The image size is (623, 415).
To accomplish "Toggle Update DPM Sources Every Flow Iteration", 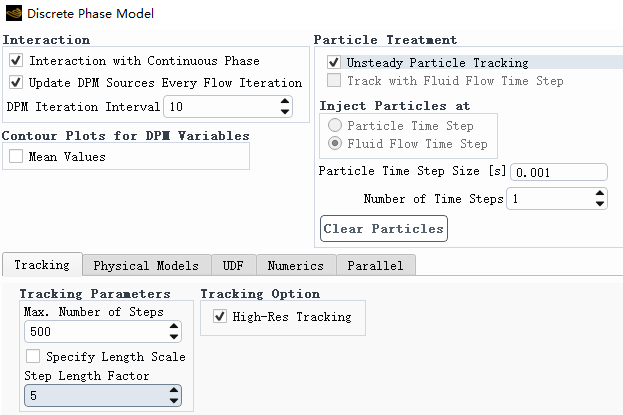I will pos(16,82).
